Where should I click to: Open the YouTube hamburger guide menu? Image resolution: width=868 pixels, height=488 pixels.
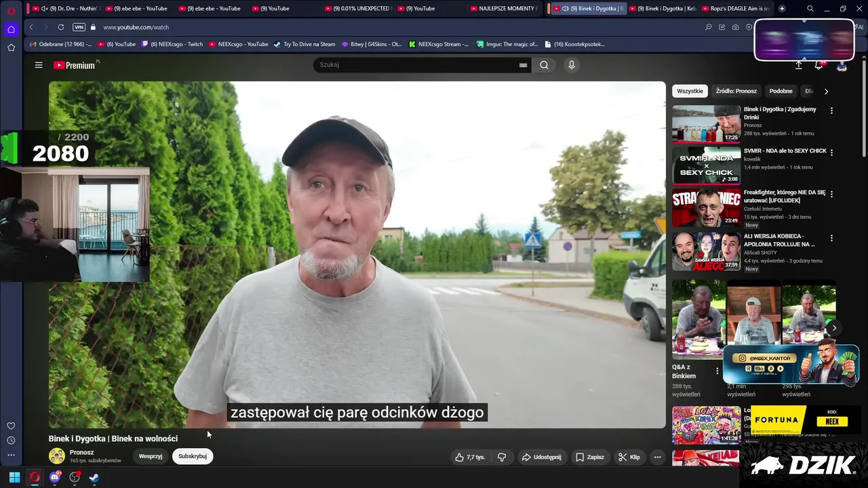click(x=39, y=65)
